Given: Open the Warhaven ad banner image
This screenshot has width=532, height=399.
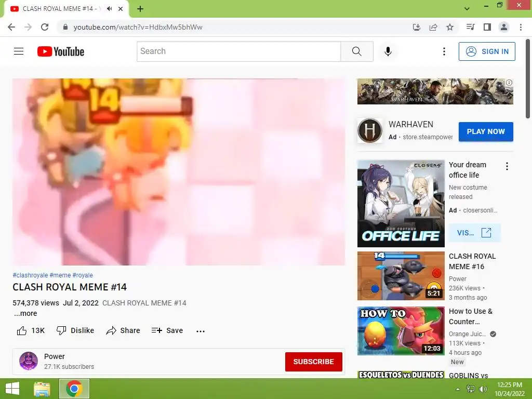Looking at the screenshot, I should click(x=435, y=91).
